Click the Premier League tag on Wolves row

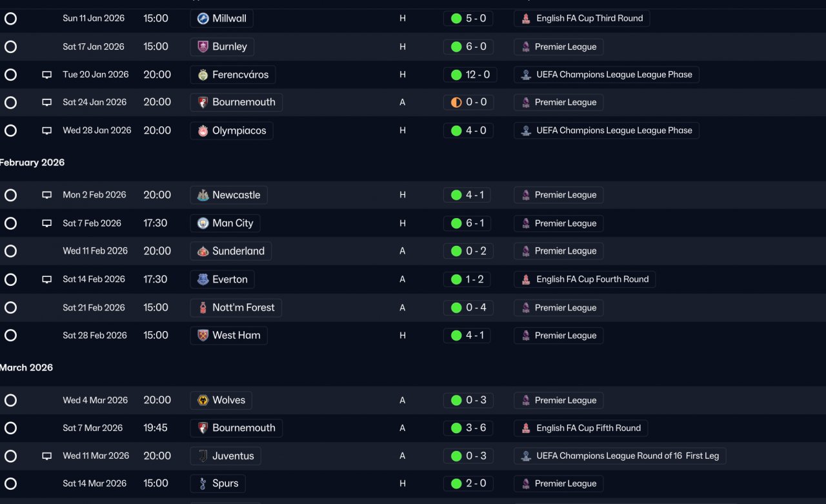point(559,400)
